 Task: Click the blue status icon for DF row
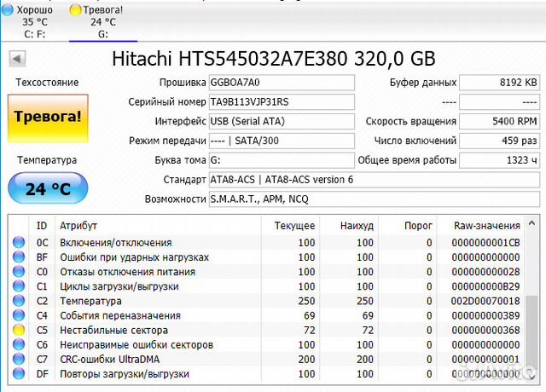[19, 373]
